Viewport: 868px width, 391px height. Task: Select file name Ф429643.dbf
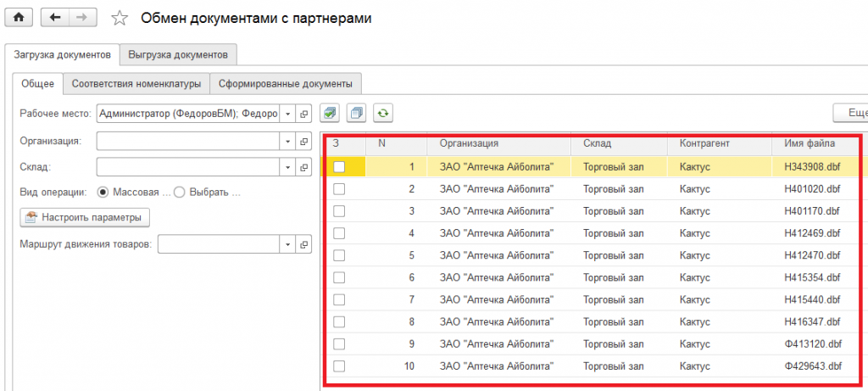pos(813,366)
